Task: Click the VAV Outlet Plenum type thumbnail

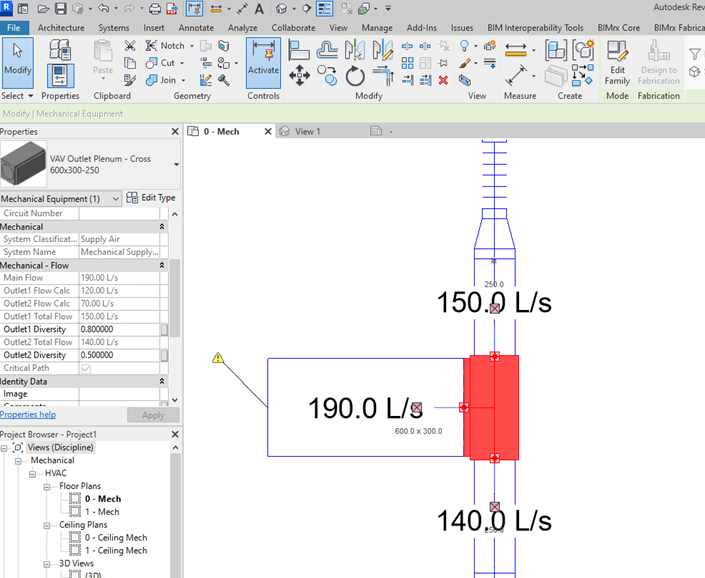Action: [x=23, y=164]
